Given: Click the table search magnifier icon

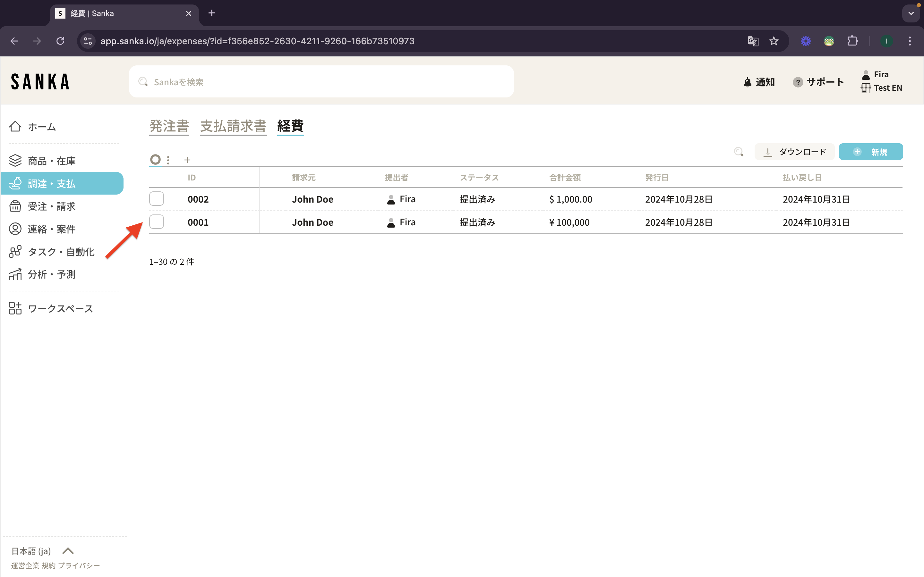Looking at the screenshot, I should click(x=739, y=152).
